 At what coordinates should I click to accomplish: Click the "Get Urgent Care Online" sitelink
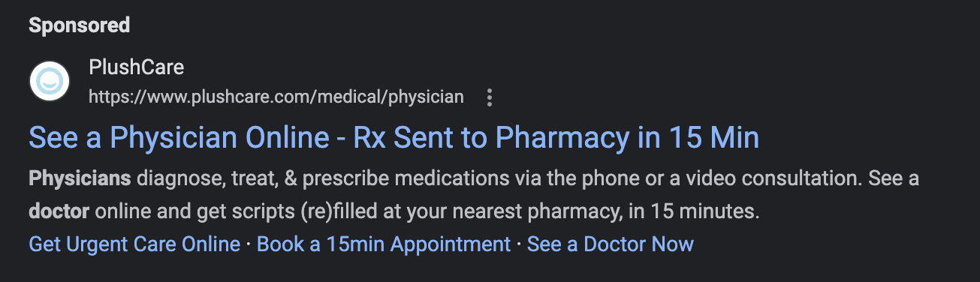coord(134,244)
